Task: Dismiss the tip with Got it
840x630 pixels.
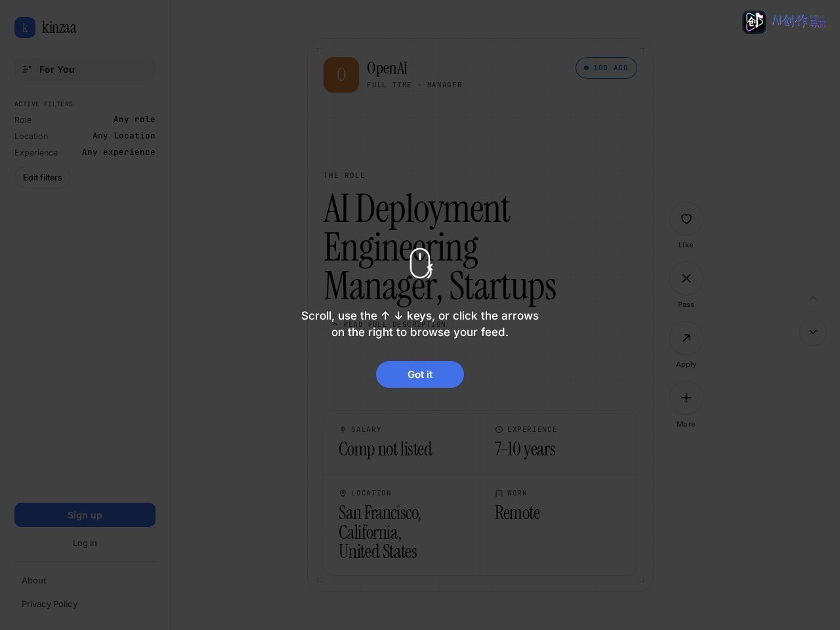Action: tap(420, 374)
